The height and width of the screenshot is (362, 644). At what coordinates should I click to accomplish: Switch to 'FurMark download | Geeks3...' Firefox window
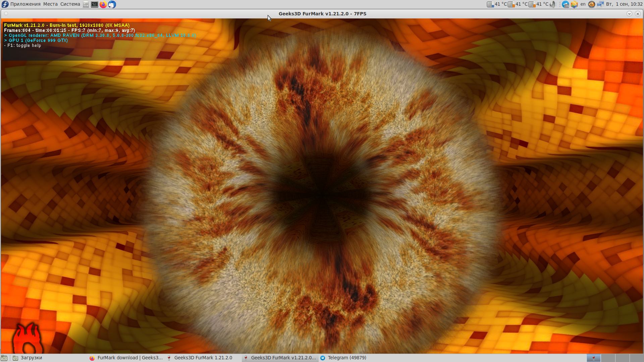(126, 358)
